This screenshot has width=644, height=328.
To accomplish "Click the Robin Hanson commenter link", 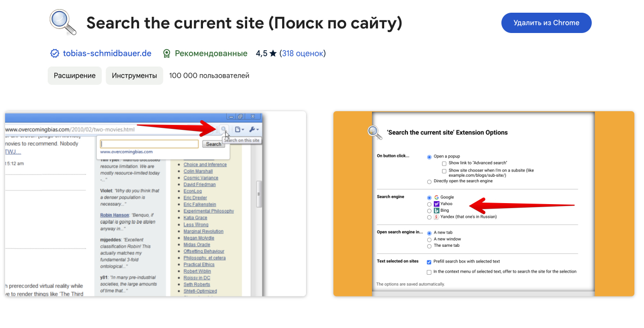I will (x=114, y=215).
